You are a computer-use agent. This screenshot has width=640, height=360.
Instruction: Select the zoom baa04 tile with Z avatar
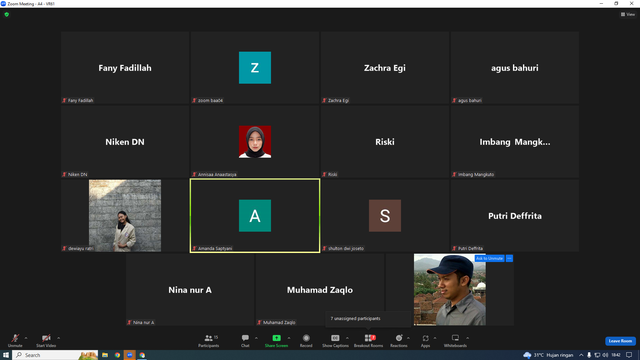point(255,68)
